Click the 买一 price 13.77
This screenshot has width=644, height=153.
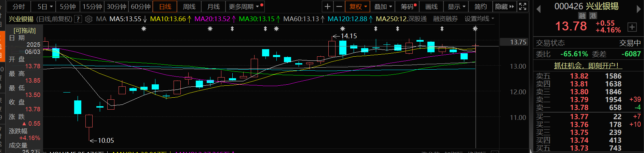579,117
